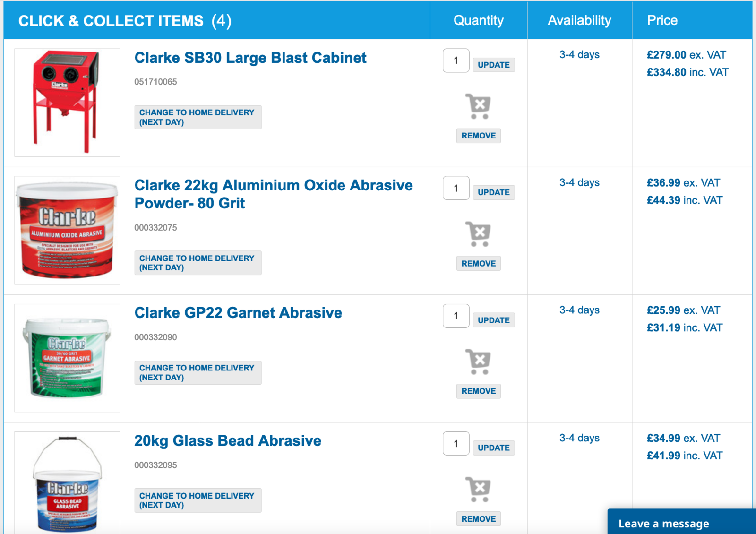This screenshot has width=756, height=534.
Task: Click remove-cart icon for Clarke SB30 Blast Cabinet
Action: click(x=478, y=106)
